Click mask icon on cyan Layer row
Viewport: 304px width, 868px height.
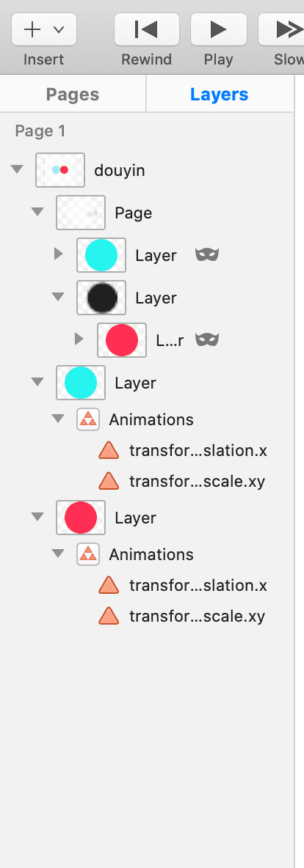[x=207, y=254]
